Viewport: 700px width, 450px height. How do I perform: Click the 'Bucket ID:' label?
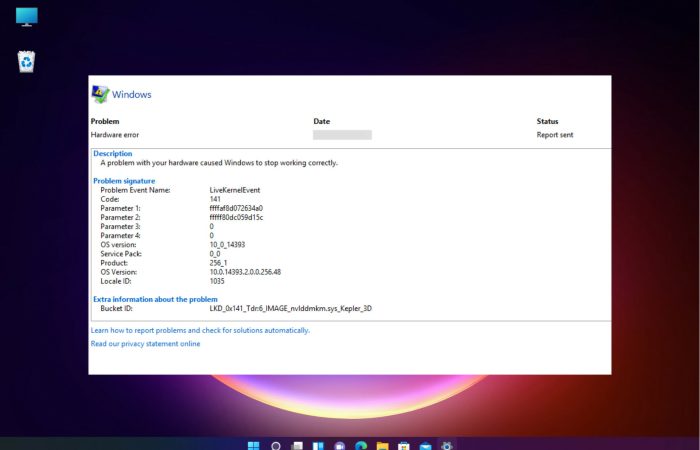(117, 308)
